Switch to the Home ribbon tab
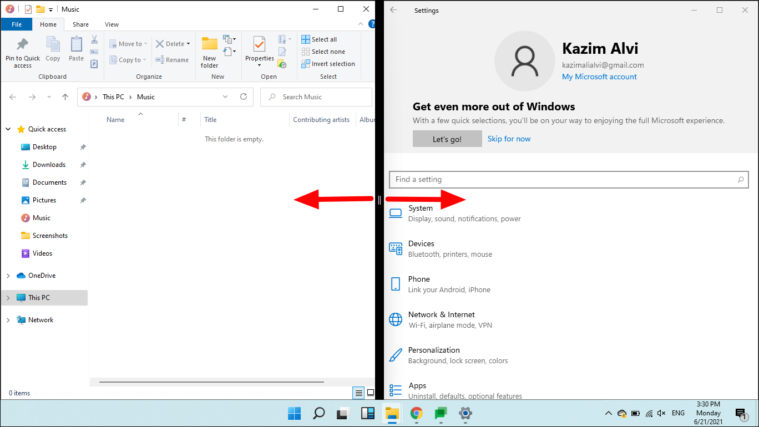The height and width of the screenshot is (427, 759). pos(48,24)
